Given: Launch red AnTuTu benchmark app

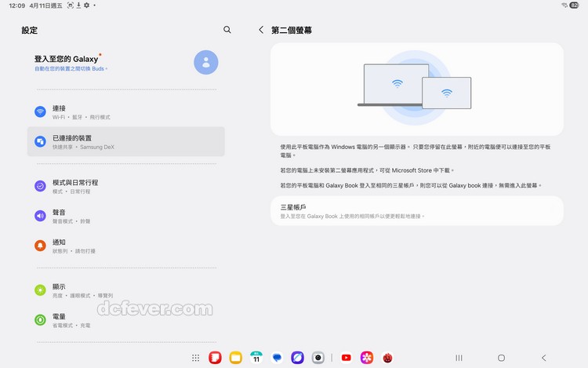Looking at the screenshot, I should [387, 358].
